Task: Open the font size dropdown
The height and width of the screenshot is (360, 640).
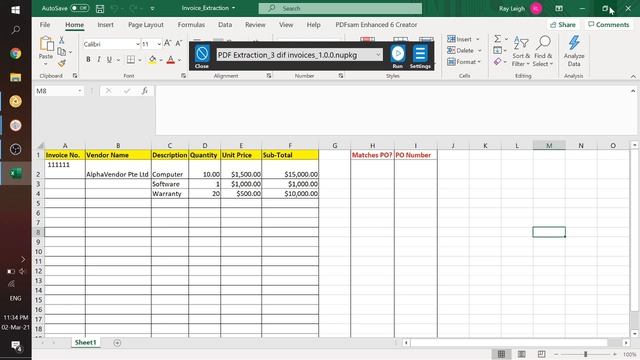Action: [159, 44]
